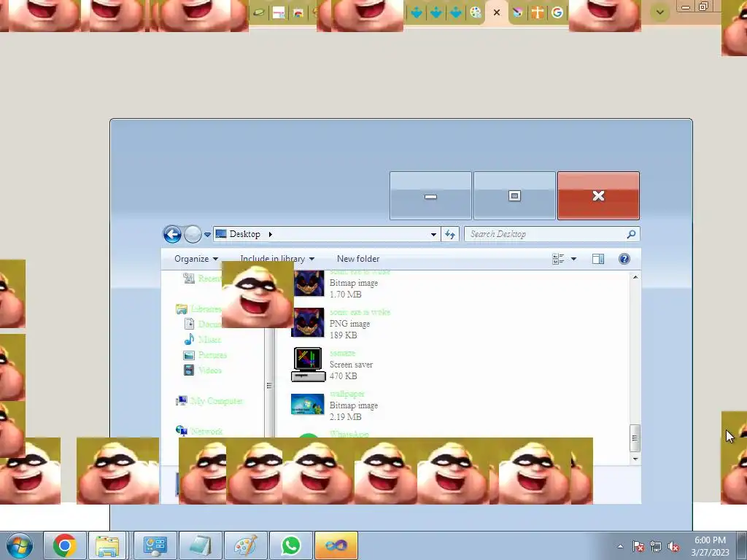
Task: Click the enlarged maximize button of Explorer
Action: (x=514, y=195)
